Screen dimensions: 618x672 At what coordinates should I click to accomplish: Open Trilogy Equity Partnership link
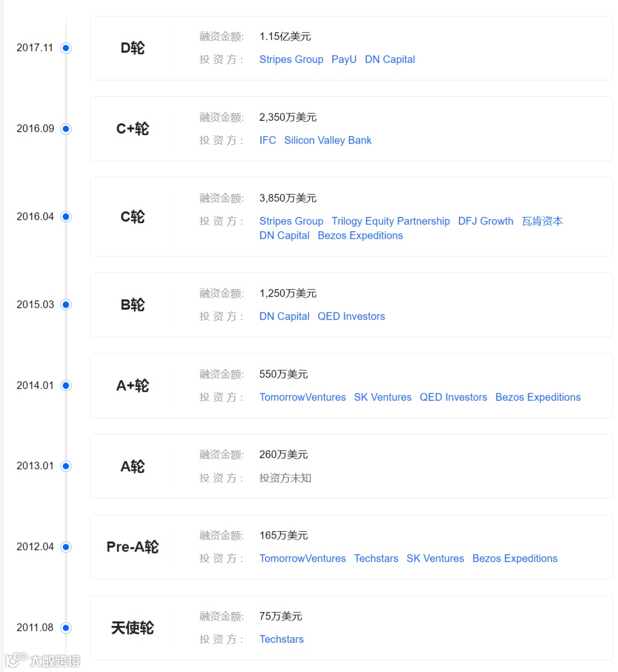390,221
